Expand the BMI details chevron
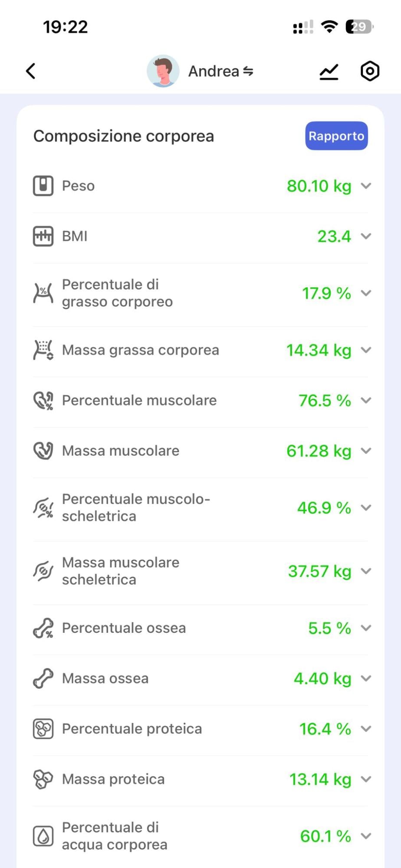 366,236
